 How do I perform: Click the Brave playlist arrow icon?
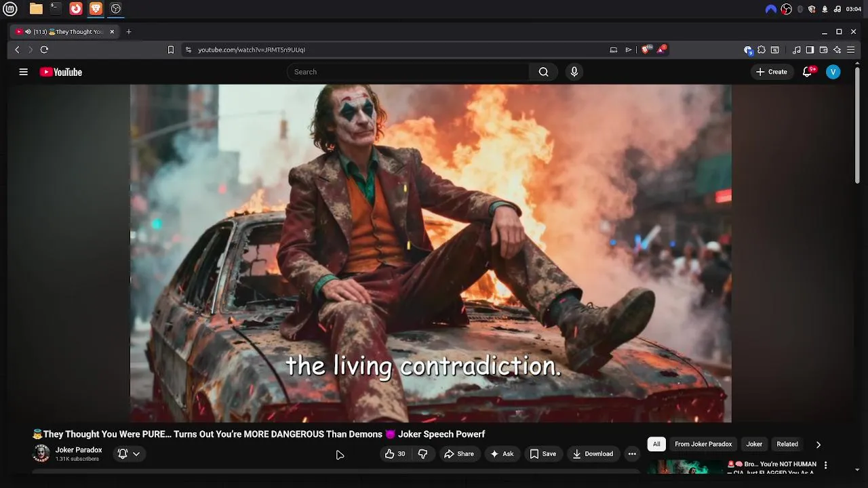coord(629,49)
